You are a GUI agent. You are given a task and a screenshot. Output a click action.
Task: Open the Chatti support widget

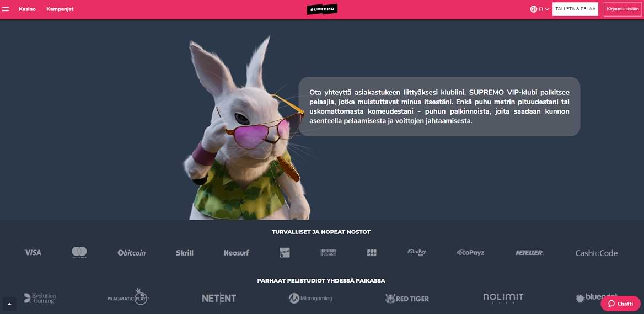click(x=621, y=304)
